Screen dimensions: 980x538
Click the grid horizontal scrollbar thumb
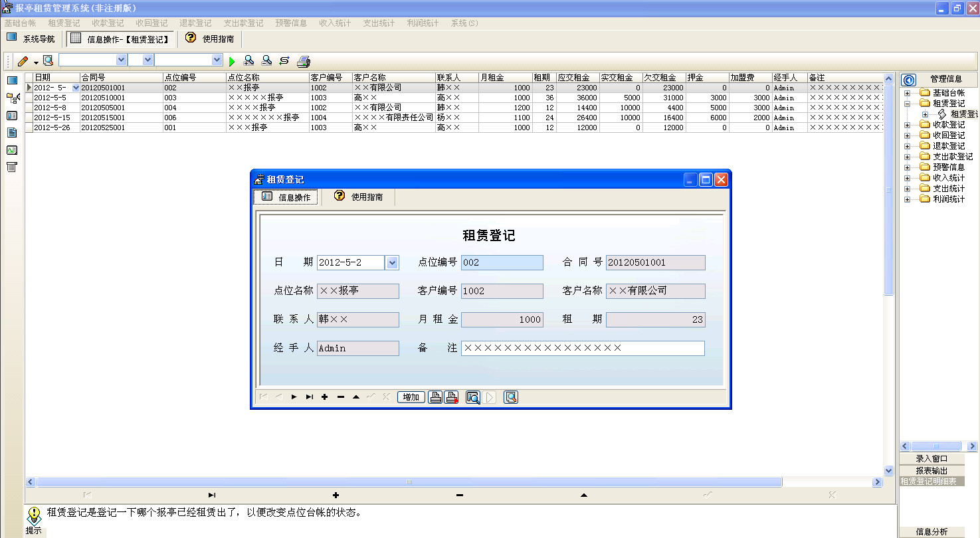409,482
